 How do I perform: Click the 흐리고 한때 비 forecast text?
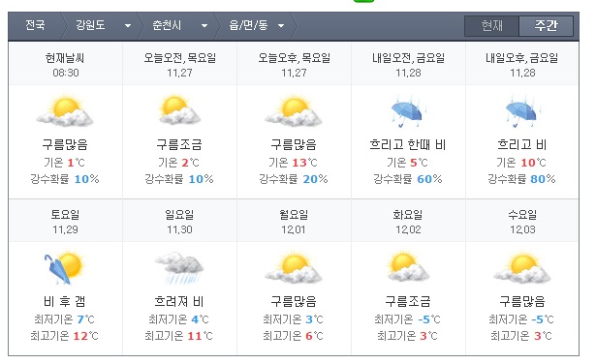pos(408,144)
